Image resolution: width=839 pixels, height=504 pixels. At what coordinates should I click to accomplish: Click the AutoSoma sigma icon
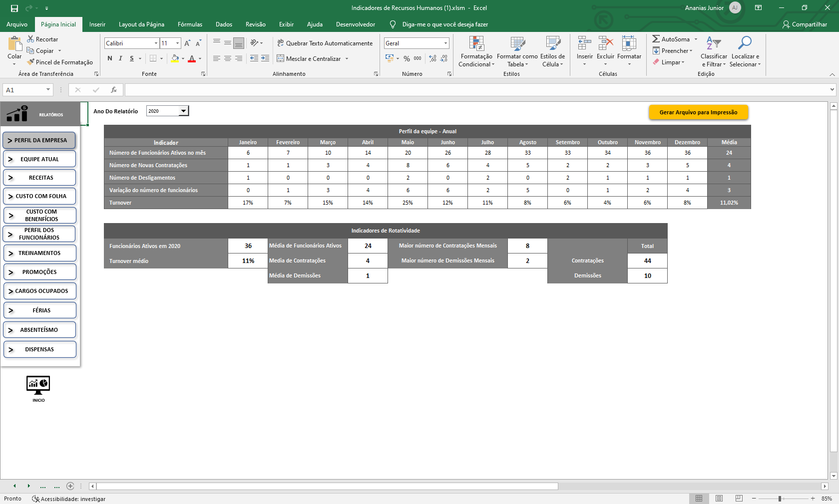656,39
